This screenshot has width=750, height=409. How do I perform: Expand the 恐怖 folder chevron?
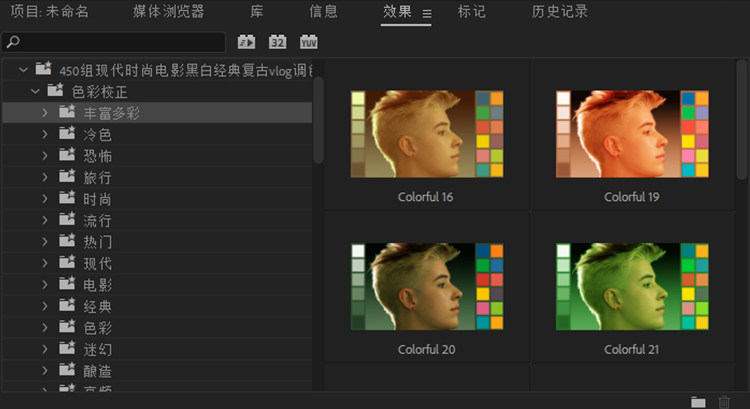tap(44, 156)
